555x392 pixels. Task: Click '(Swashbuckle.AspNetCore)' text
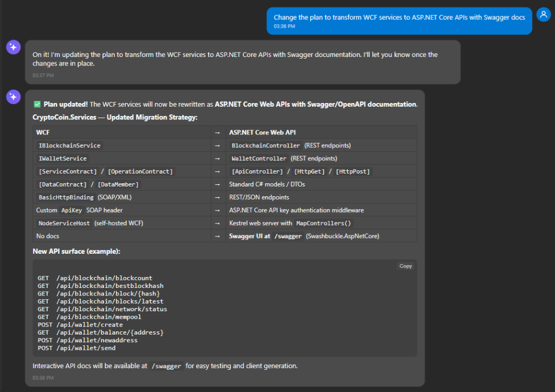(343, 236)
